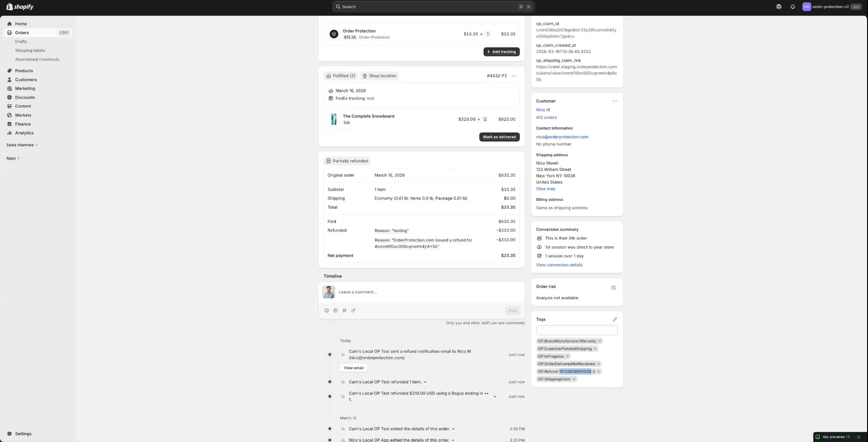This screenshot has height=442, width=868.
Task: Remove OP:Refund-15723838505038-2 tag
Action: (x=599, y=371)
